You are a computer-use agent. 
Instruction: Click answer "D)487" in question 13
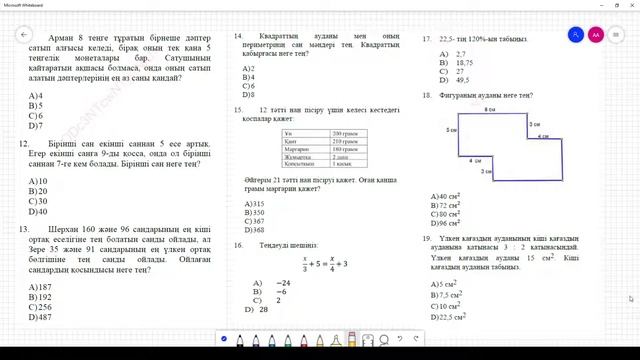40,317
